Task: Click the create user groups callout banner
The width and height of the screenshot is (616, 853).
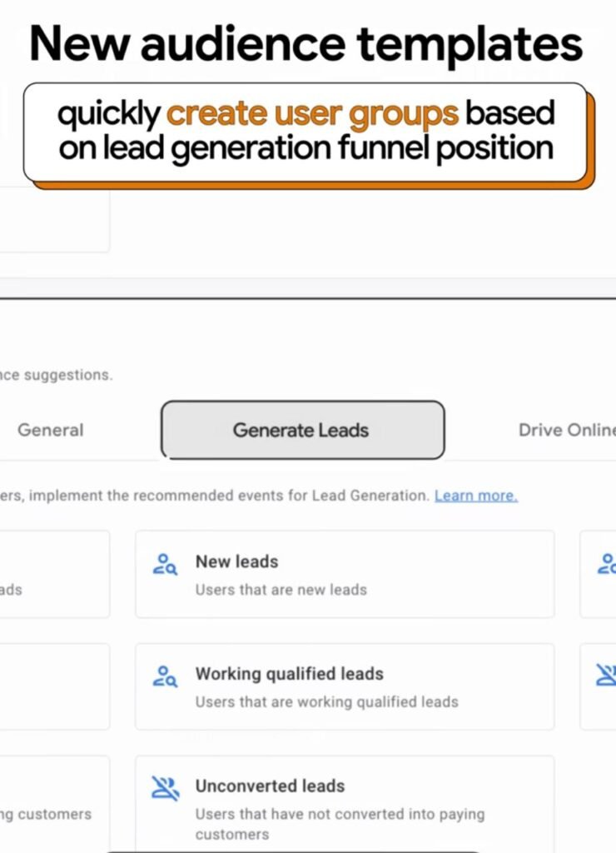Action: tap(308, 132)
